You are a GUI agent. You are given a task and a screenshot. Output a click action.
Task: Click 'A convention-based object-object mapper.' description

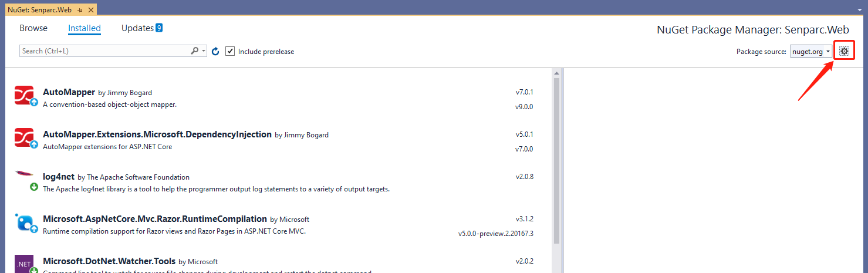click(110, 105)
